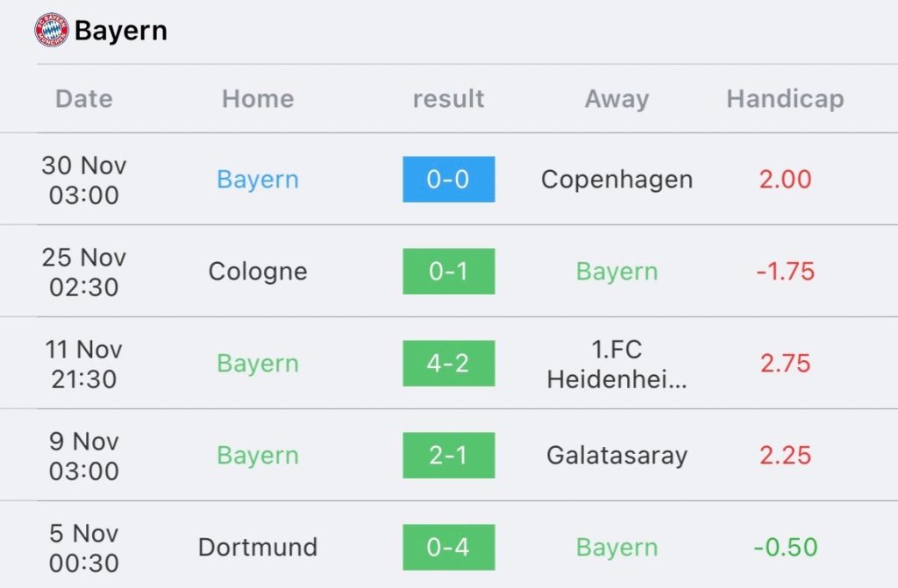Open Copenhagen team page

(x=616, y=180)
